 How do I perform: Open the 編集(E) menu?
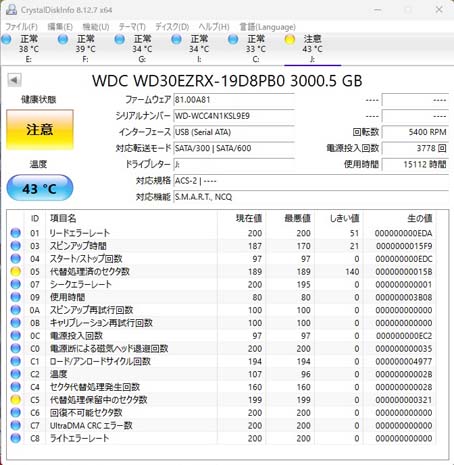60,27
